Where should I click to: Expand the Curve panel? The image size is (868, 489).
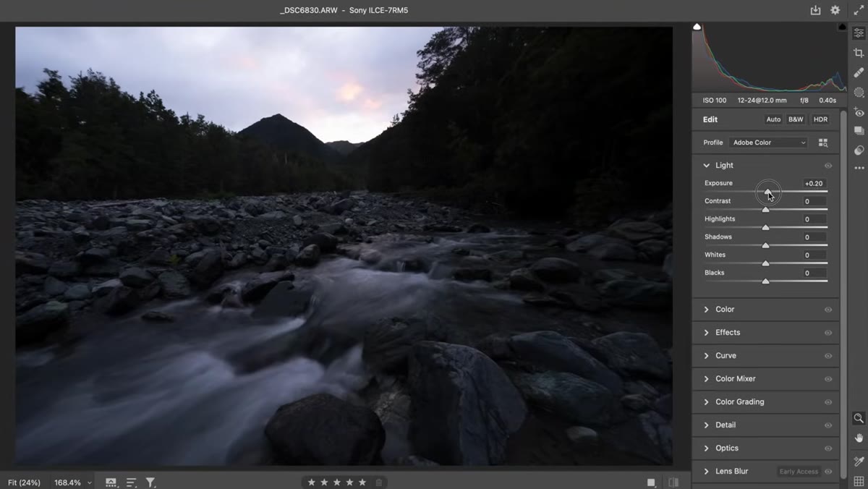point(707,356)
